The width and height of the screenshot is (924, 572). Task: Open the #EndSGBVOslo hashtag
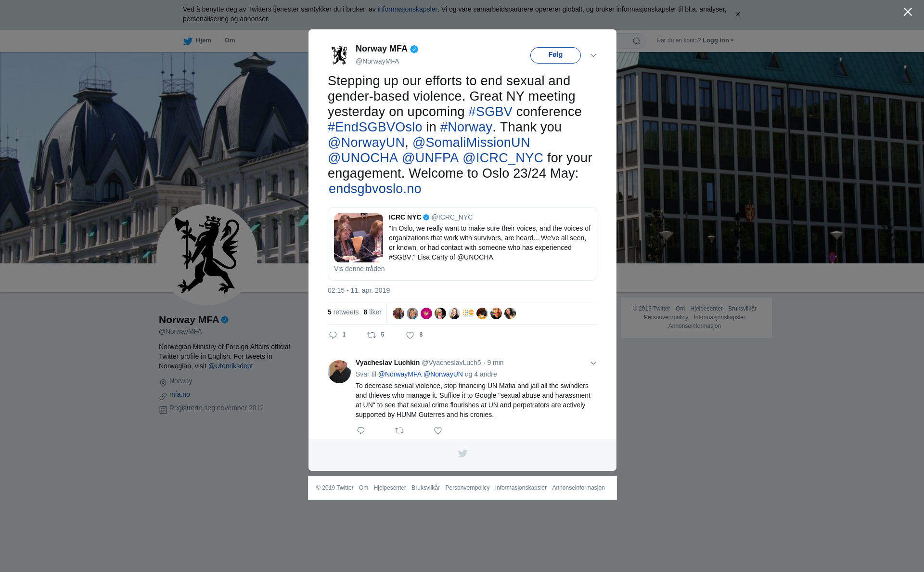click(x=375, y=127)
